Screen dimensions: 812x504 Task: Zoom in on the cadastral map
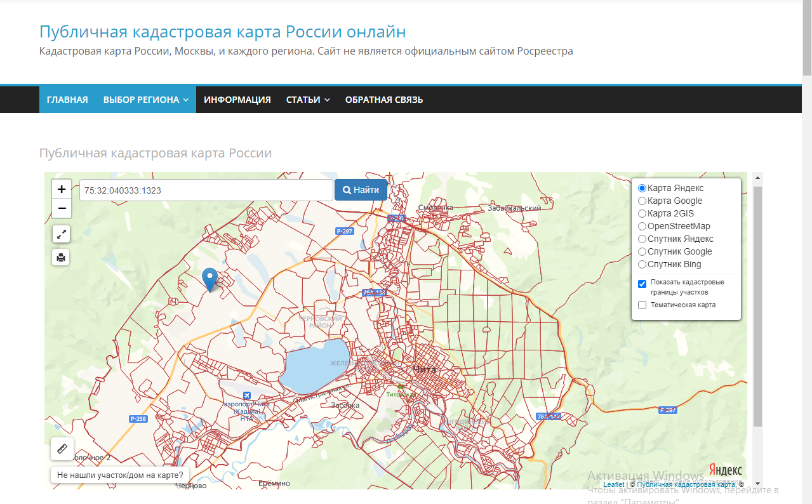[x=61, y=189]
